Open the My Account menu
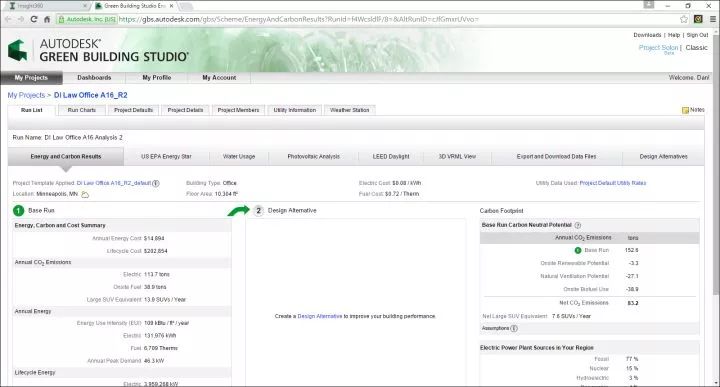720x387 pixels. tap(219, 78)
